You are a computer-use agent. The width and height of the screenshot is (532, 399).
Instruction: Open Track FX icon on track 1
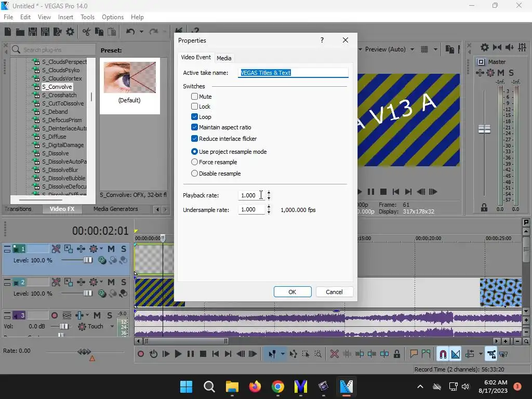pos(94,249)
